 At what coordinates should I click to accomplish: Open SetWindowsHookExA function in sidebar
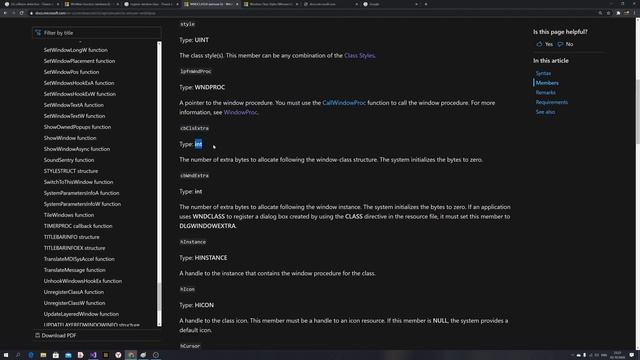click(79, 83)
